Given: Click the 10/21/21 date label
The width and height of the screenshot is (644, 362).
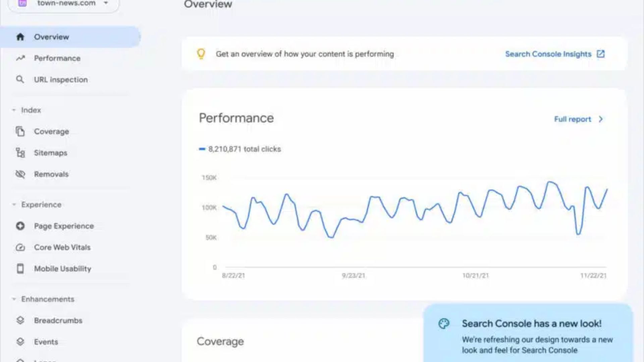Looking at the screenshot, I should click(476, 276).
